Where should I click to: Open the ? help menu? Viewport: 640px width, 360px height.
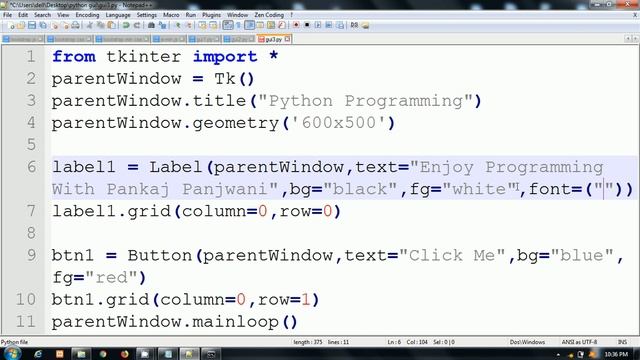click(291, 15)
